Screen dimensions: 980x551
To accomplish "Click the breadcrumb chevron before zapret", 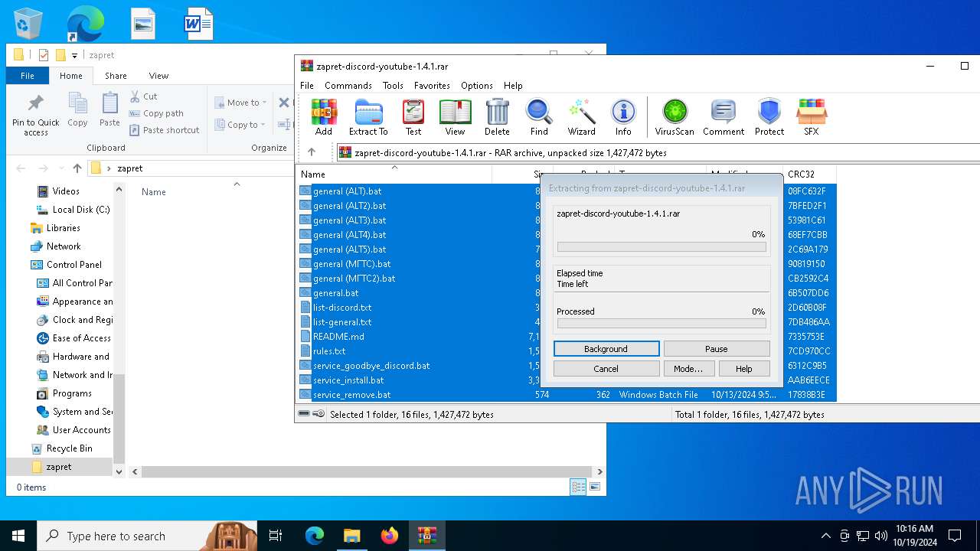I will [109, 168].
